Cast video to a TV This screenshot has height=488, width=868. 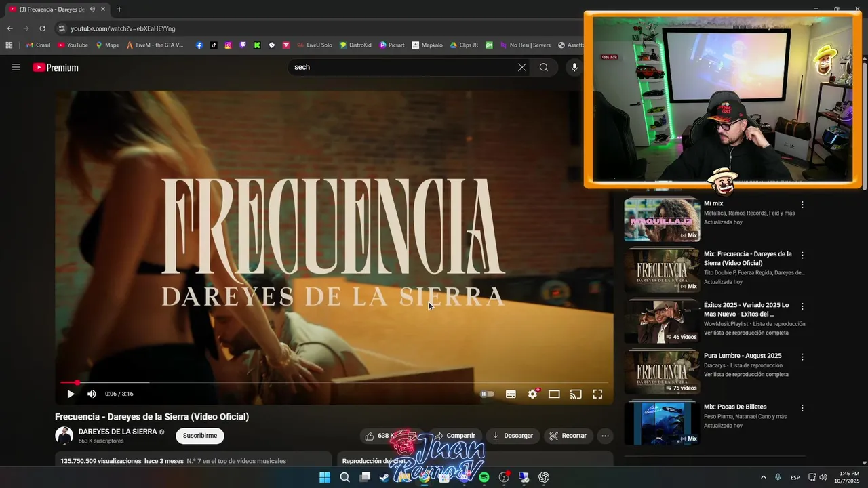tap(576, 394)
